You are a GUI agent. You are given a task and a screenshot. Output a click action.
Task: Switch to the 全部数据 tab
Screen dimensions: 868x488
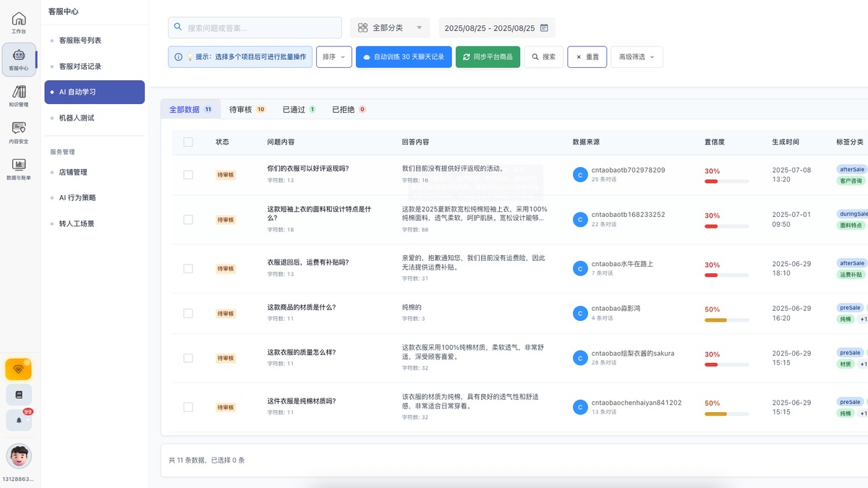190,109
